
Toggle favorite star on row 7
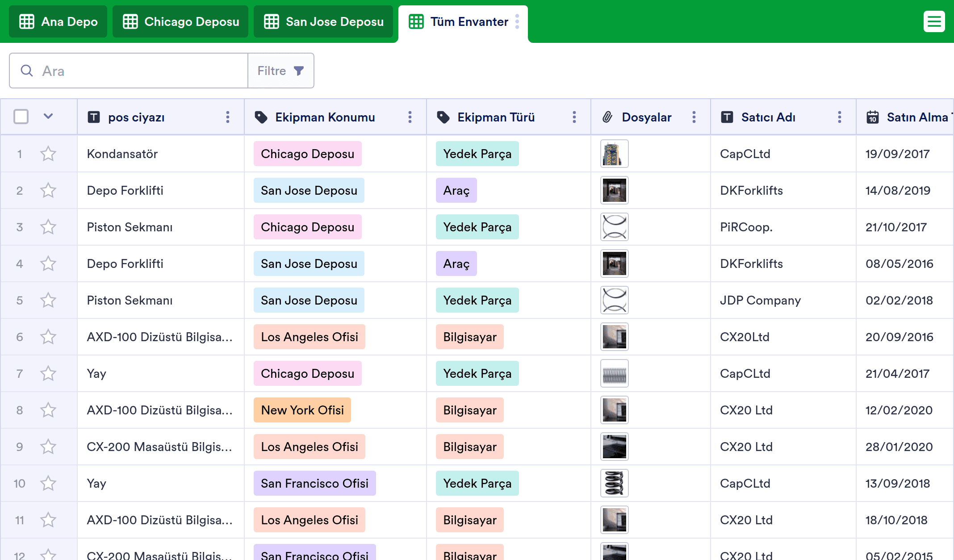point(48,374)
